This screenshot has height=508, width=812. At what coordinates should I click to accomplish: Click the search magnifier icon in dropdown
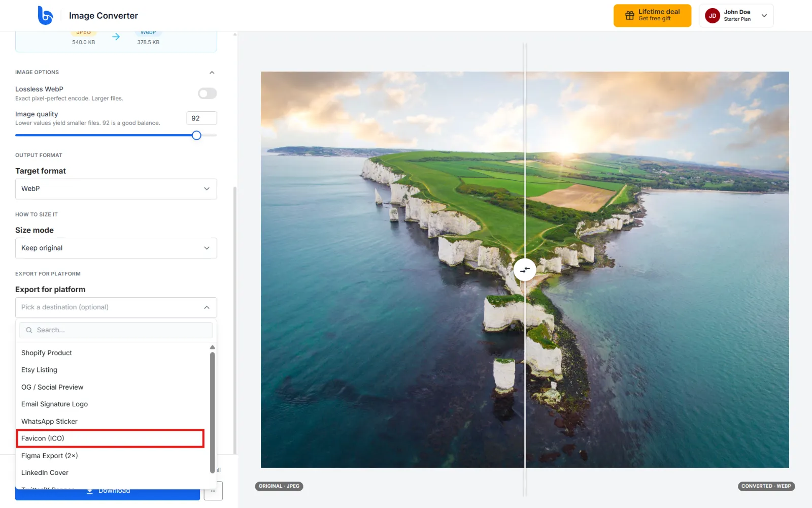click(x=29, y=330)
